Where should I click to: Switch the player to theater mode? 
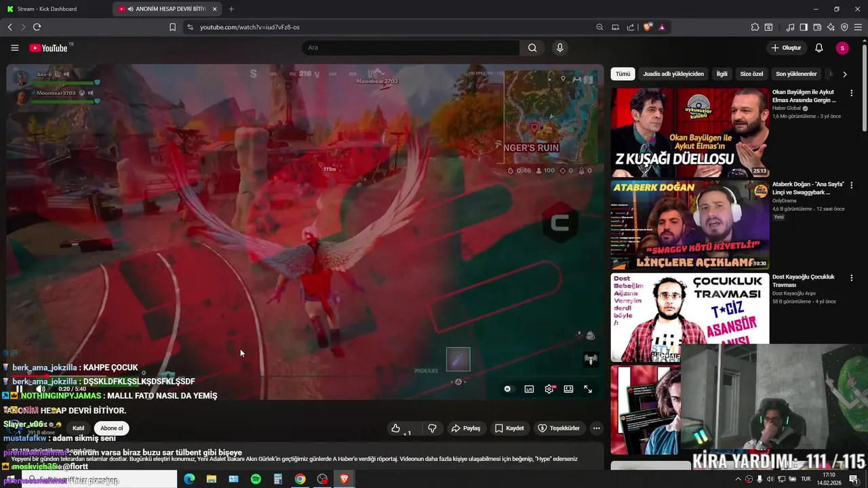point(568,389)
